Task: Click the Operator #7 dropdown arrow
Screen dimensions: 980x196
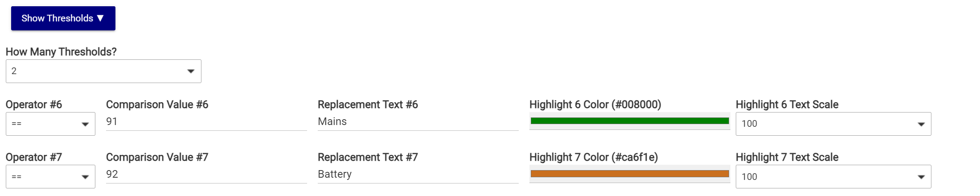Action: 85,177
